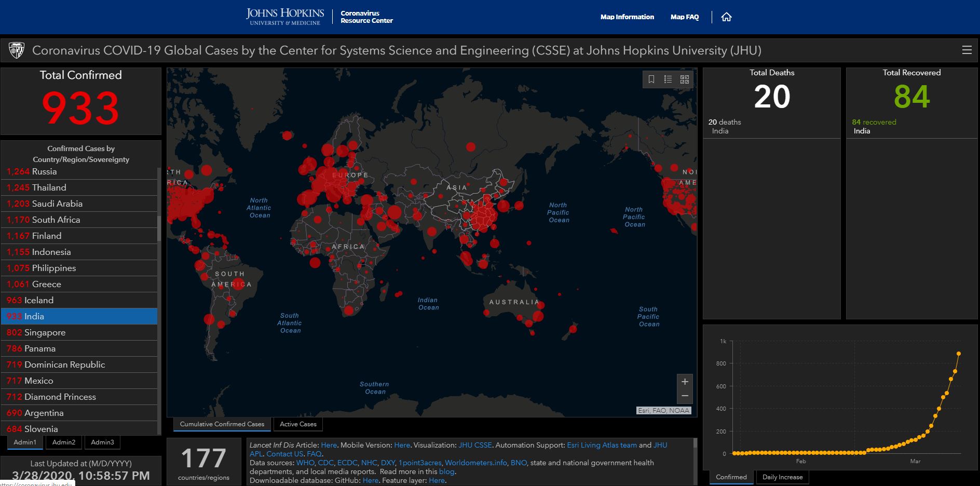Open the basemap gallery grid icon

[685, 79]
